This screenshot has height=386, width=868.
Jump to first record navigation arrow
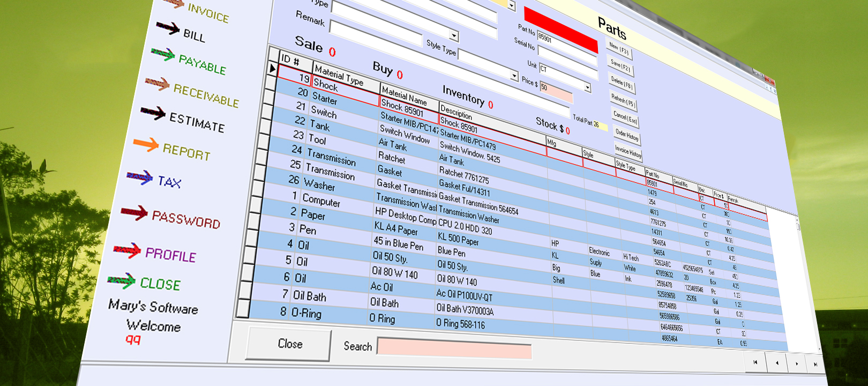pos(755,362)
